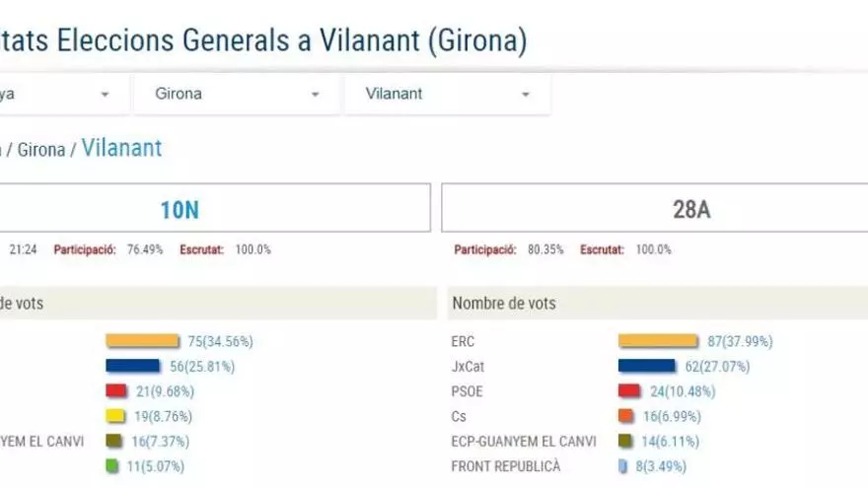Screen dimensions: 868x488
Task: Click the 10N orange bar with 75 votes
Action: [143, 341]
